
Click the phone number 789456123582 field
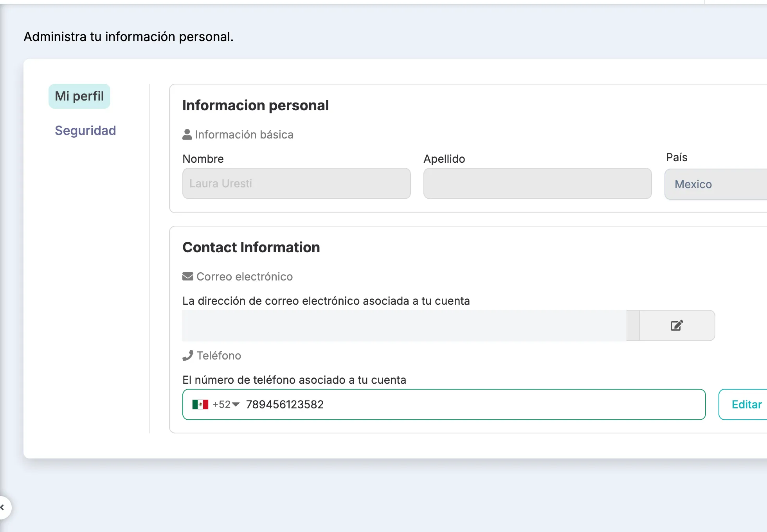[x=444, y=404]
